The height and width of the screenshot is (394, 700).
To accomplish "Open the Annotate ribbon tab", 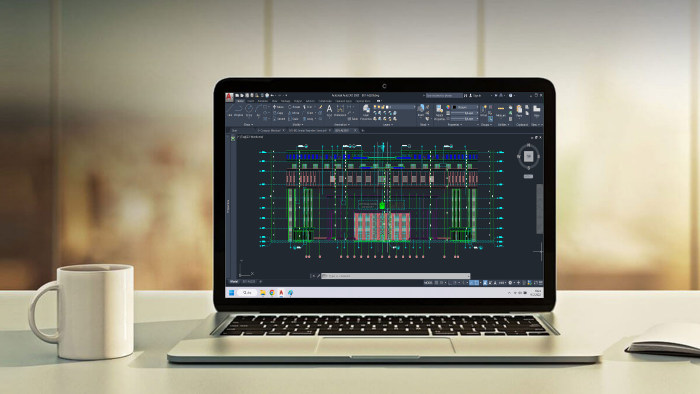I will point(262,101).
